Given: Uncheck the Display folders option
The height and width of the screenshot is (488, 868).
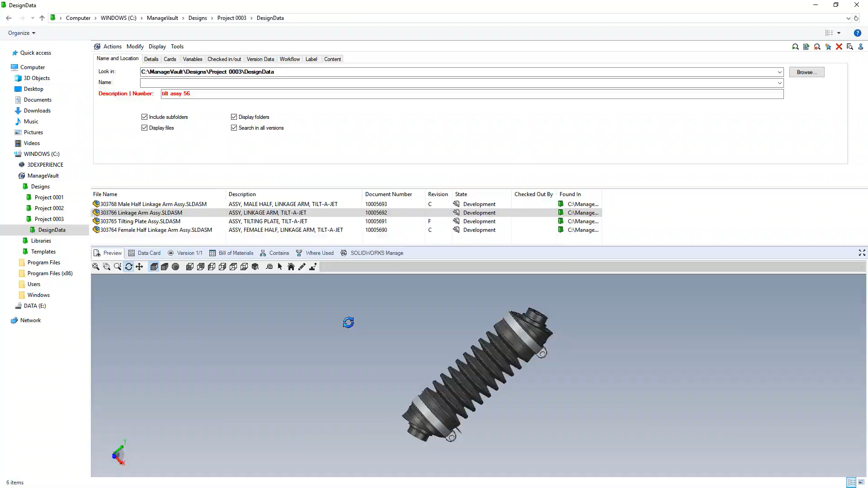Looking at the screenshot, I should click(x=234, y=117).
